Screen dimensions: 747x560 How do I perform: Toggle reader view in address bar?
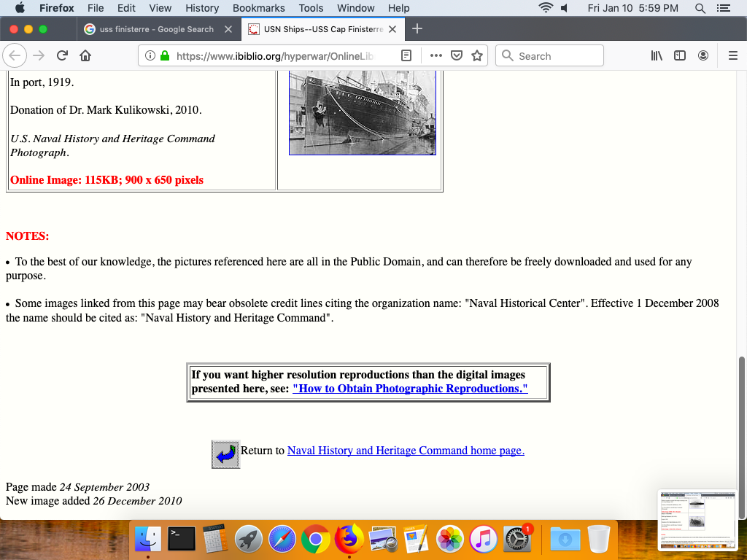click(x=406, y=56)
